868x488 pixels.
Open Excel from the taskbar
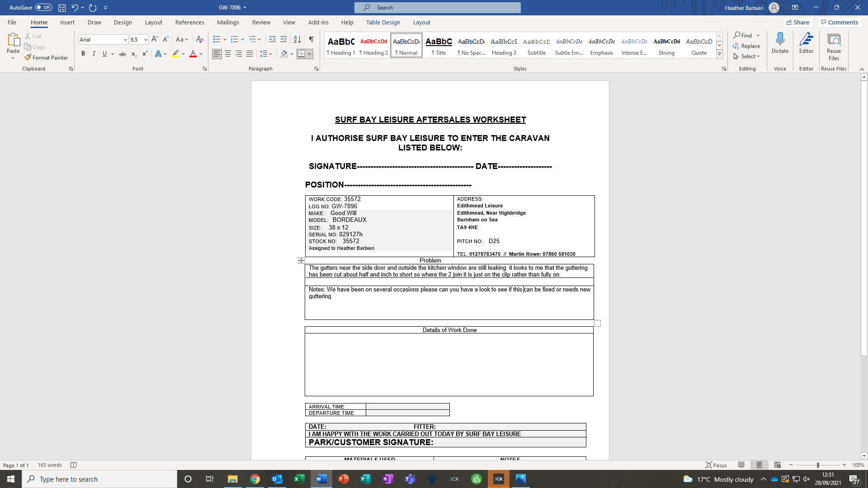[x=299, y=479]
